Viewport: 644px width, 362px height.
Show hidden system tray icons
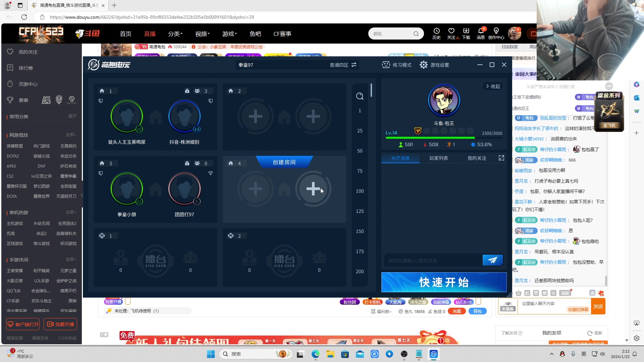pyautogui.click(x=551, y=354)
